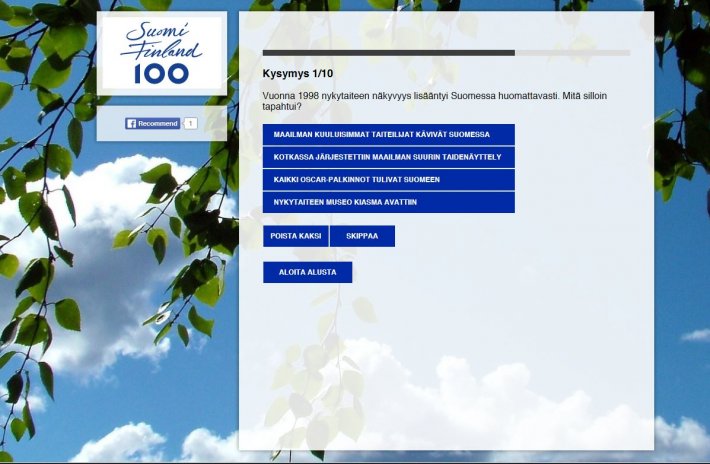Click the dark filled part of progress bar

tap(388, 52)
